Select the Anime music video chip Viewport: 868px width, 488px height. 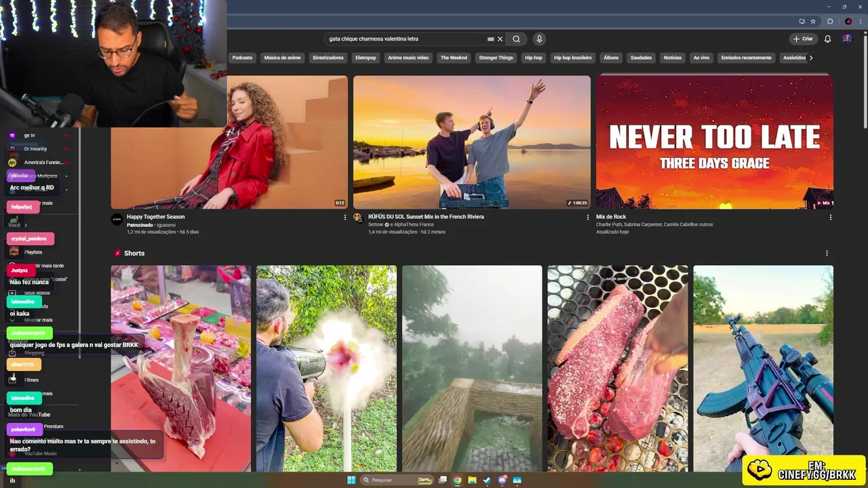click(x=408, y=58)
